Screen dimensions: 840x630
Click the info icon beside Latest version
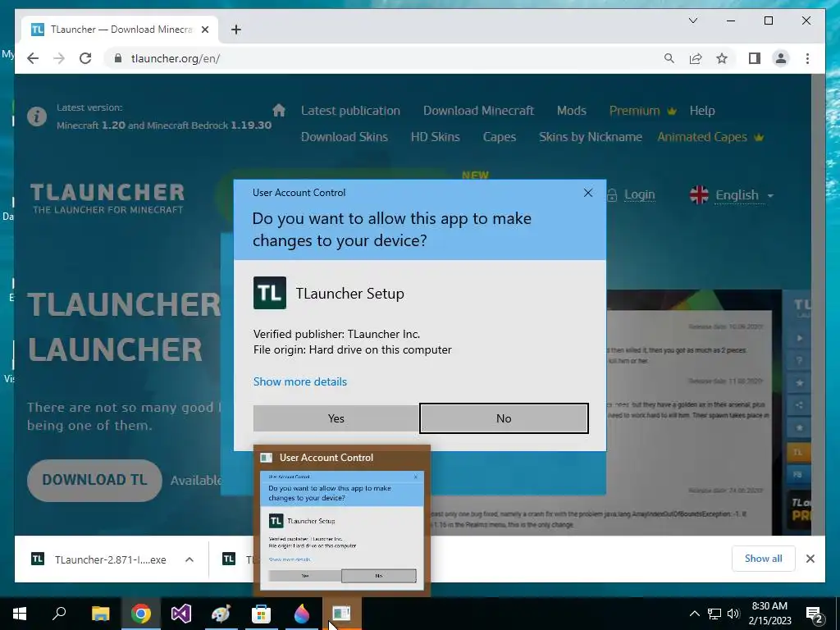(36, 116)
